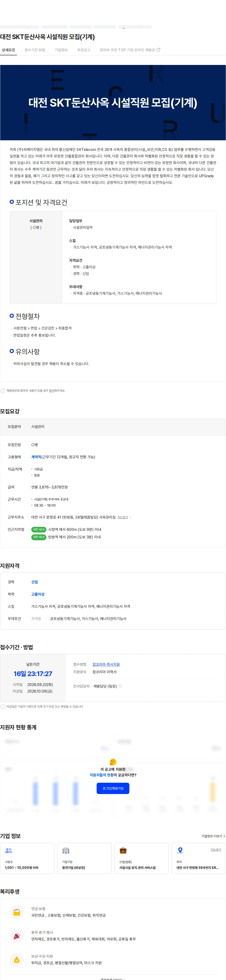Viewport: 226px width, 980px height.
Task: Click the 시설(기계) 주주야비 4교대 text
Action: point(51,499)
